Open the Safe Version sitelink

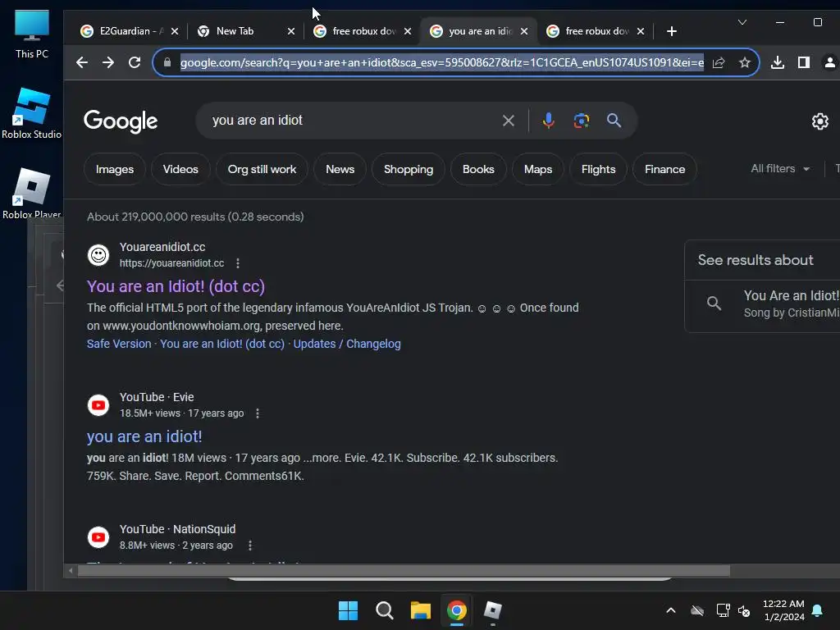[119, 344]
